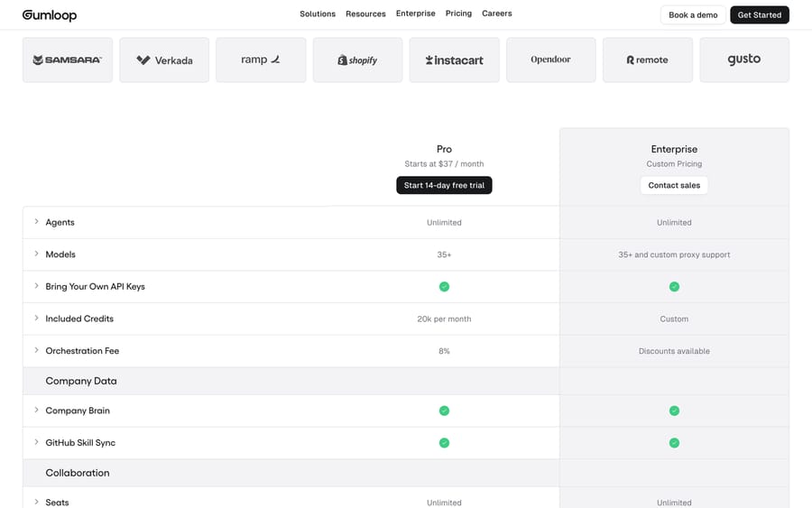Viewport: 812px width, 508px height.
Task: Click 'Unlimited' for Agents under Pro
Action: [444, 223]
